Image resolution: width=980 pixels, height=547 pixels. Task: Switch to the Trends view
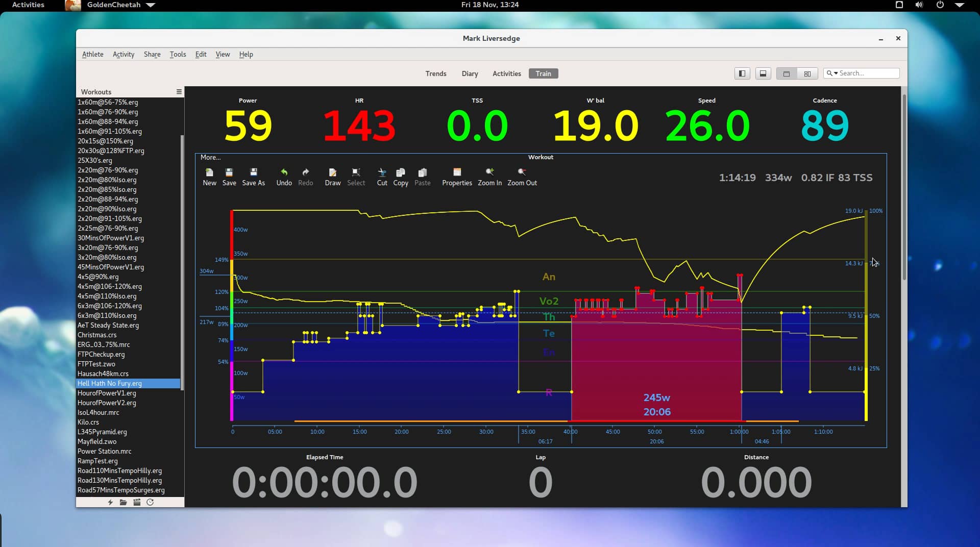436,73
